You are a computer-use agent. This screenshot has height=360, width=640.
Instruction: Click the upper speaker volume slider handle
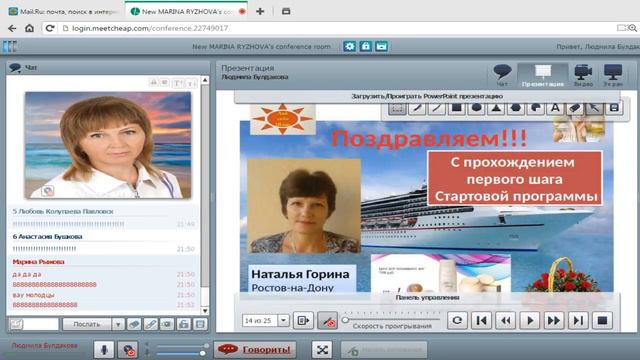[x=206, y=346]
